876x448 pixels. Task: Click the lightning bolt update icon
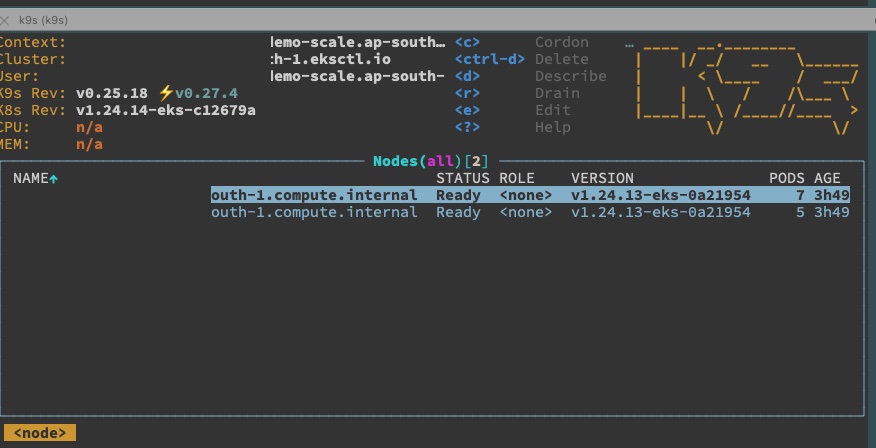pos(166,93)
